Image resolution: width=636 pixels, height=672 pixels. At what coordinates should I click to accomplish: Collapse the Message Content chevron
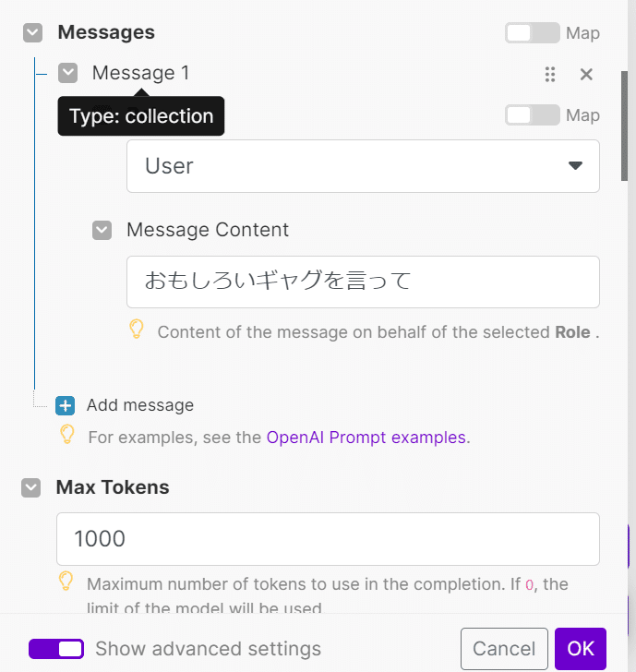click(102, 230)
